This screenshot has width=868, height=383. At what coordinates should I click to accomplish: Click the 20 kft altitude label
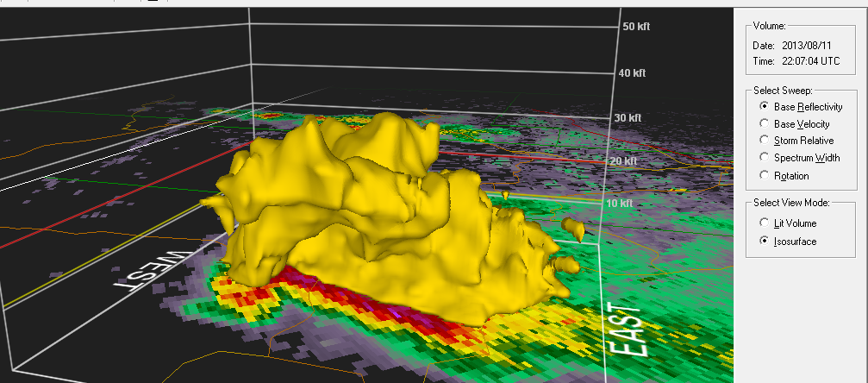coord(622,160)
